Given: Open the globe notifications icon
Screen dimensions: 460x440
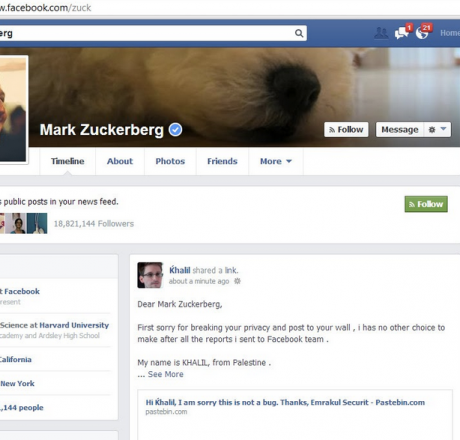Looking at the screenshot, I should pos(422,33).
